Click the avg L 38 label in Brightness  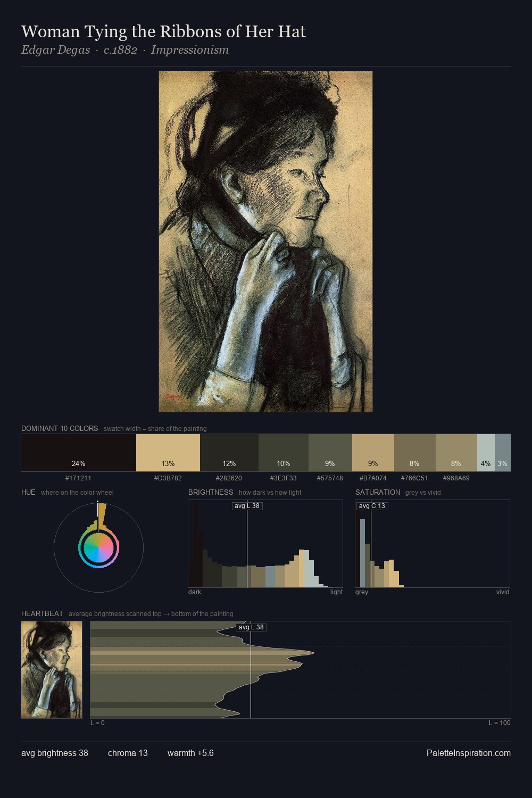(x=247, y=506)
